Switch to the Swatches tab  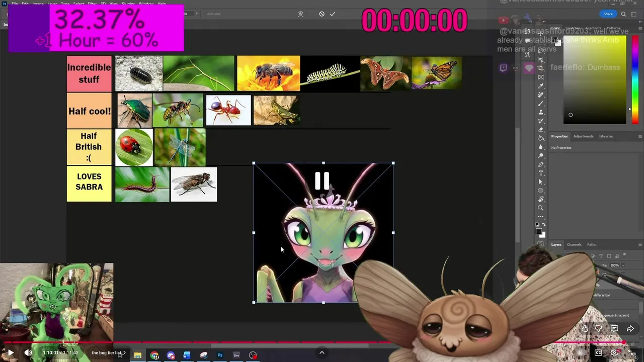(x=573, y=28)
